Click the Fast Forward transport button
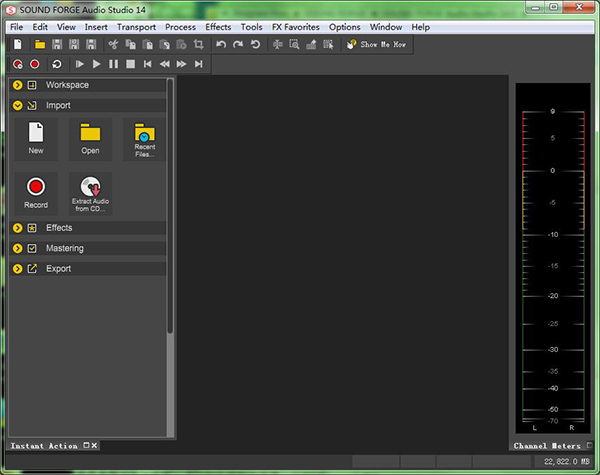 coord(181,64)
